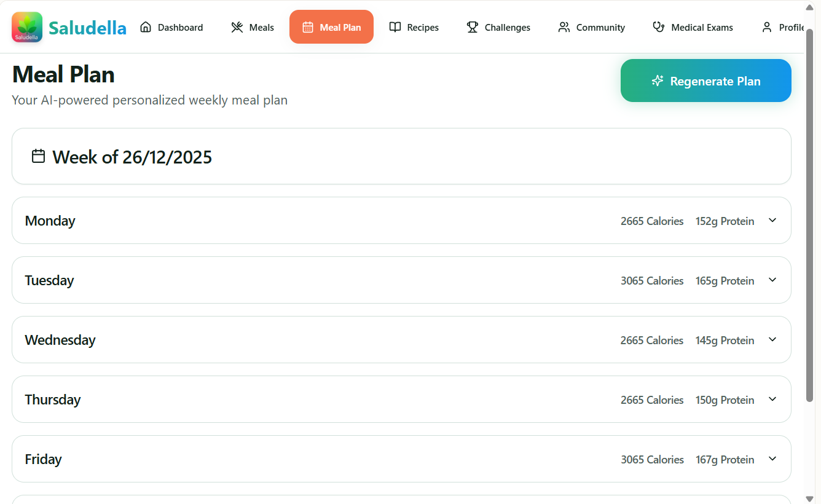Click the Medical Exams stethoscope icon
Viewport: 821px width, 504px height.
659,27
